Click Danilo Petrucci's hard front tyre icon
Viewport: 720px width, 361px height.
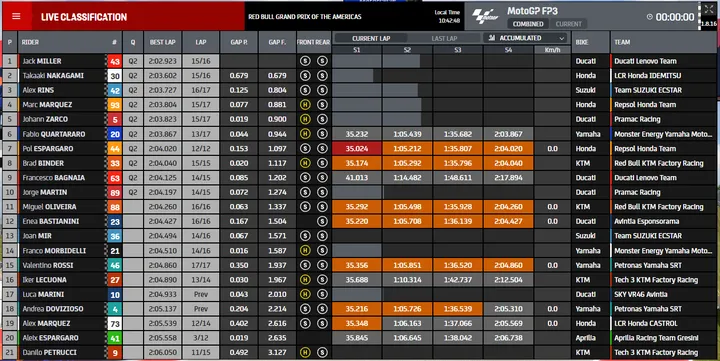(305, 352)
